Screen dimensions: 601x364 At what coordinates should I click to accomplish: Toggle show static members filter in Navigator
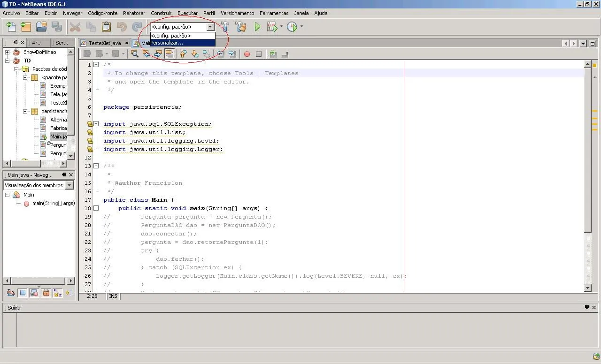pos(34,293)
